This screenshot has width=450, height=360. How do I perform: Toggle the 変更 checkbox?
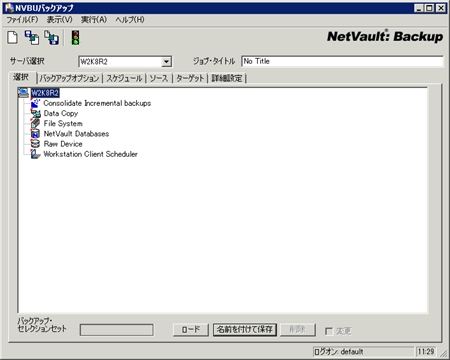click(x=329, y=331)
